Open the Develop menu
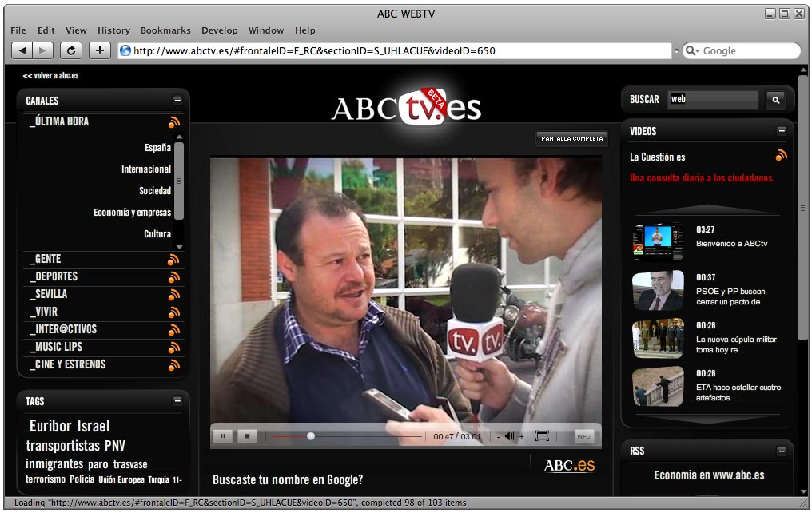The width and height of the screenshot is (812, 513). [x=220, y=30]
